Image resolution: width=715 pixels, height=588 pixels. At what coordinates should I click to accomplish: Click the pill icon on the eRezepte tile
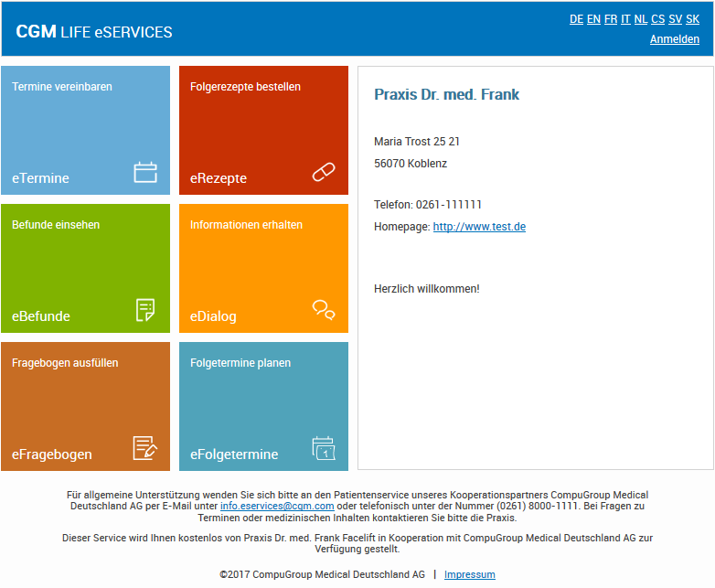(324, 172)
